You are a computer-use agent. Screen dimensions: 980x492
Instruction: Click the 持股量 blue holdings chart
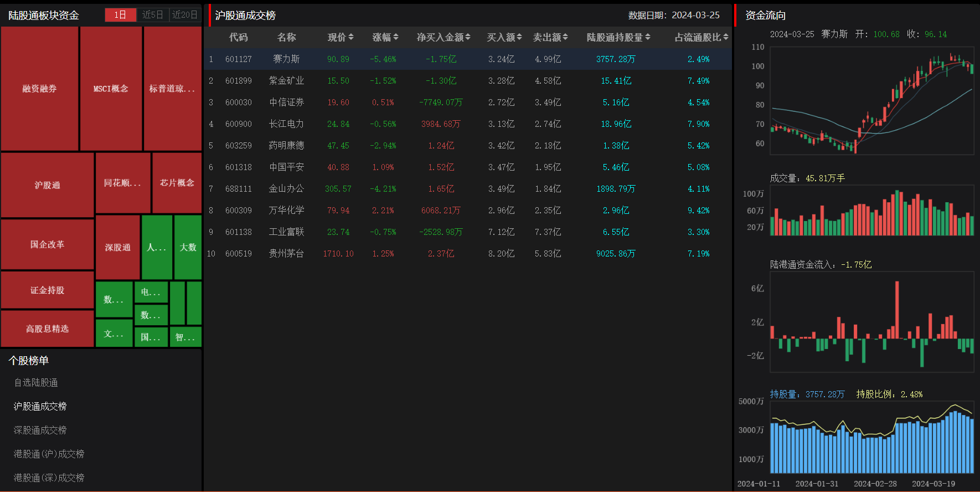pos(872,438)
